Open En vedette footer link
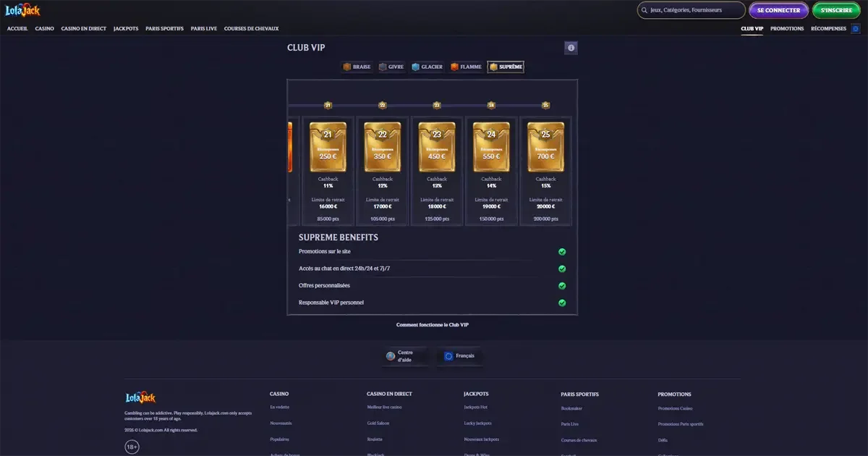868x456 pixels. click(x=279, y=408)
